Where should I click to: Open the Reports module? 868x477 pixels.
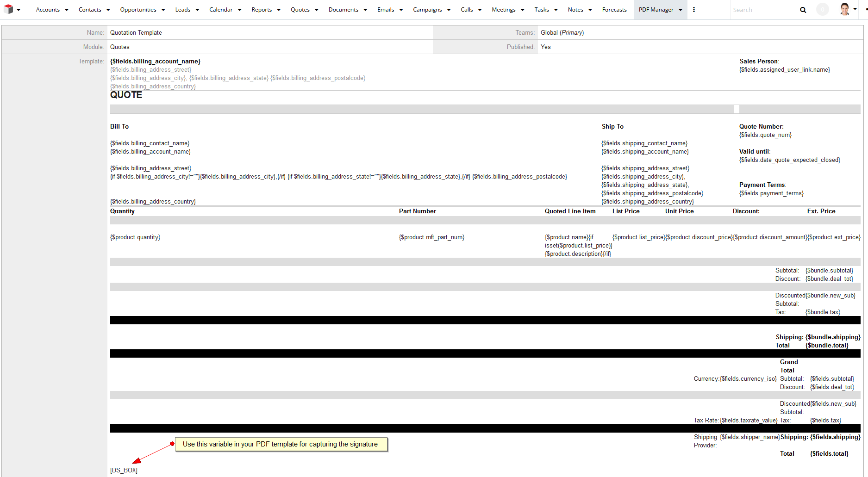coord(262,10)
